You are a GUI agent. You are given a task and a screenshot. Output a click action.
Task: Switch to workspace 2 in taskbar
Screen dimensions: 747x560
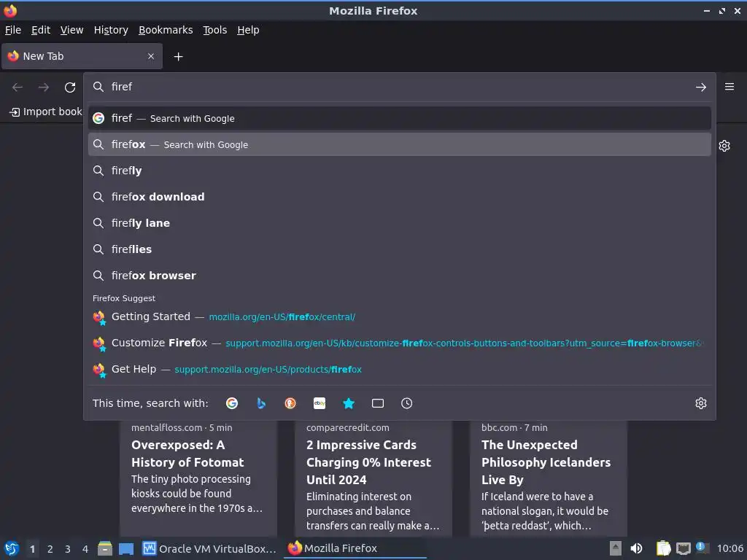click(50, 549)
